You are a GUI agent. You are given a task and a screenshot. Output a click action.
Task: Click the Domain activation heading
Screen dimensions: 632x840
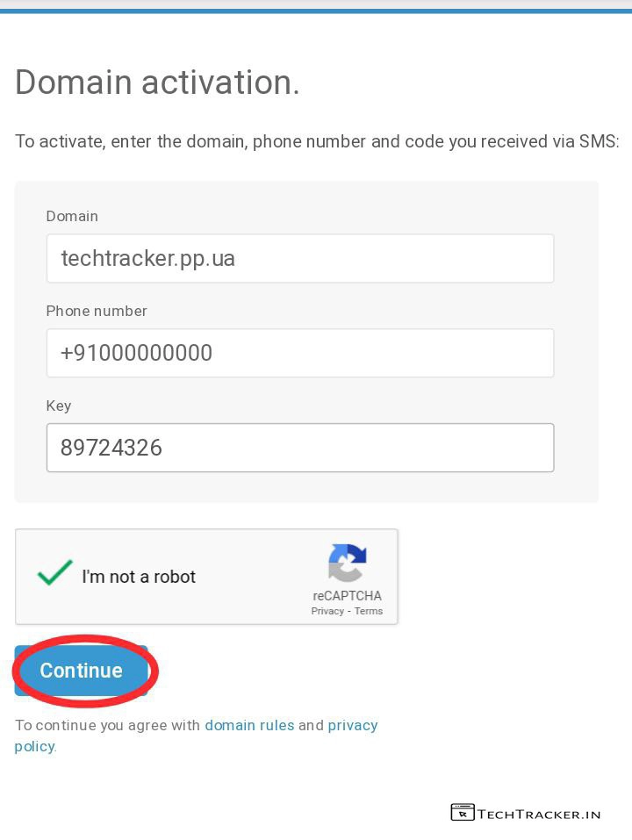(158, 83)
